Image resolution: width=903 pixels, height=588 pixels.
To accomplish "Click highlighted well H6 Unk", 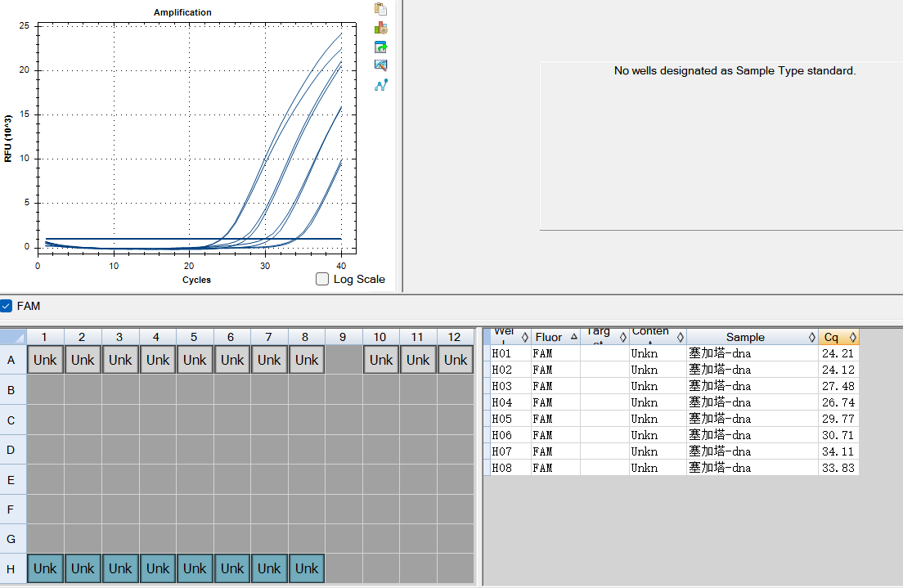I will (x=232, y=569).
